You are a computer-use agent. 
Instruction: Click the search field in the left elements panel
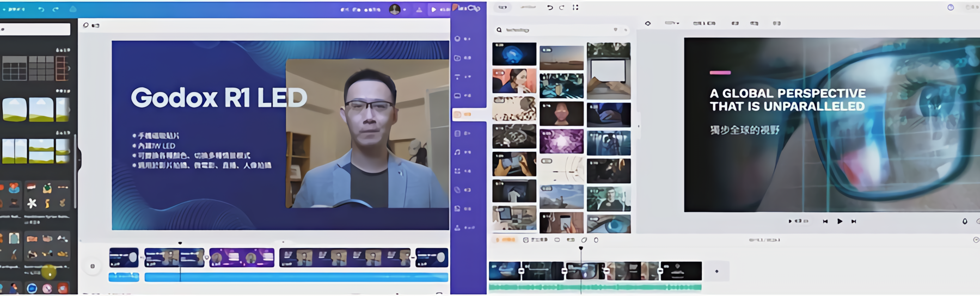[36, 29]
